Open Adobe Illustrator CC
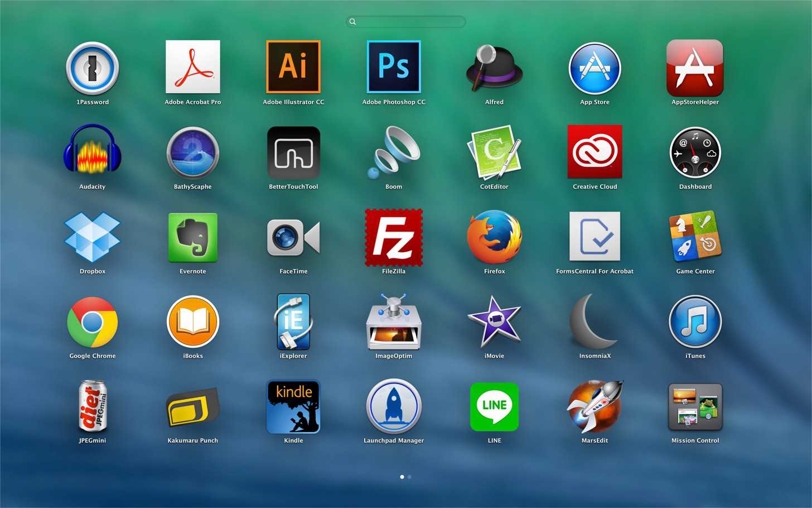This screenshot has height=508, width=812. click(x=293, y=67)
